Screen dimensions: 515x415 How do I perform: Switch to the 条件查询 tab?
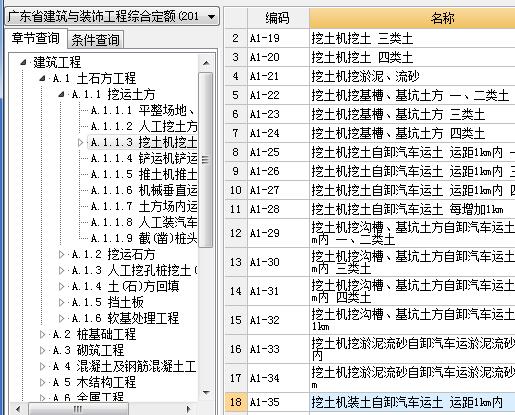pyautogui.click(x=95, y=40)
